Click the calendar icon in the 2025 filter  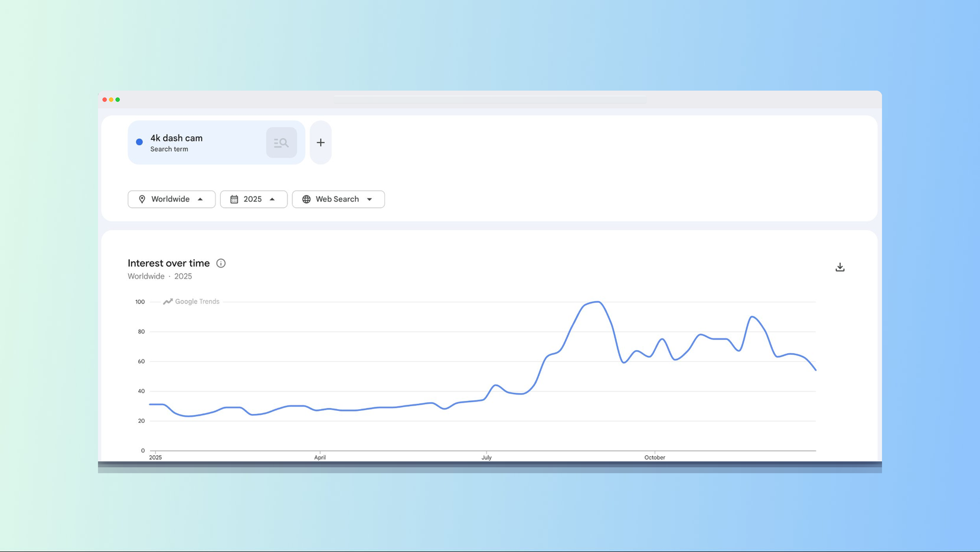click(x=234, y=200)
